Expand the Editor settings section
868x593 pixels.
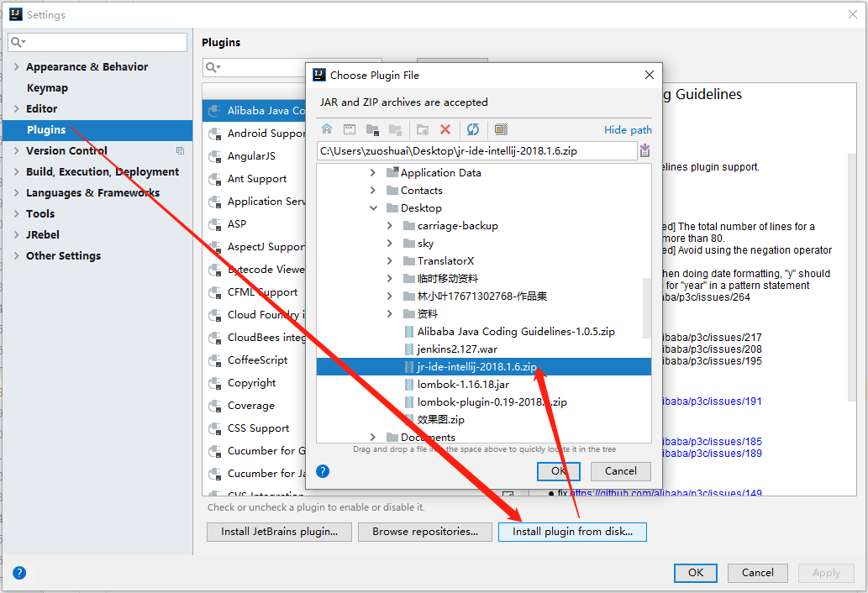pos(16,108)
